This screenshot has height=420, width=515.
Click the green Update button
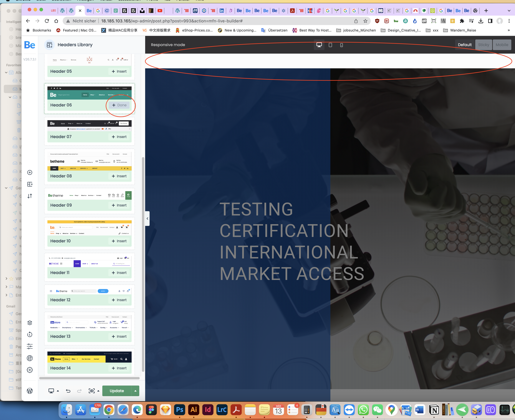coord(117,391)
